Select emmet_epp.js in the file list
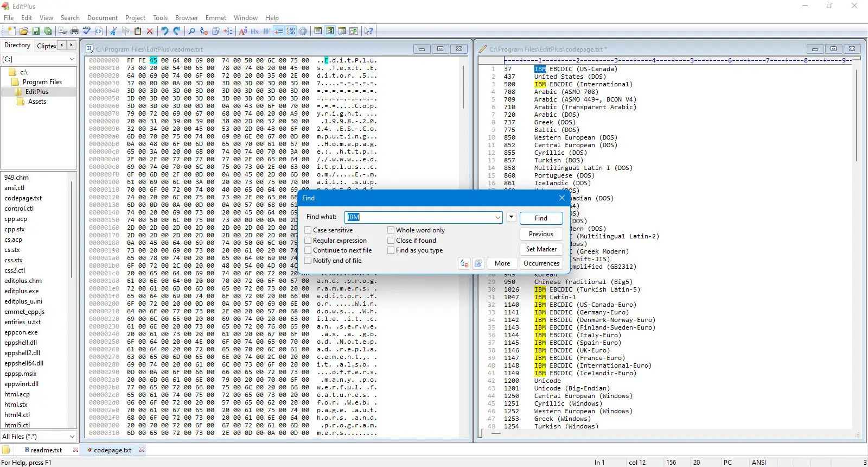Screen dimensions: 868x467 click(24, 312)
